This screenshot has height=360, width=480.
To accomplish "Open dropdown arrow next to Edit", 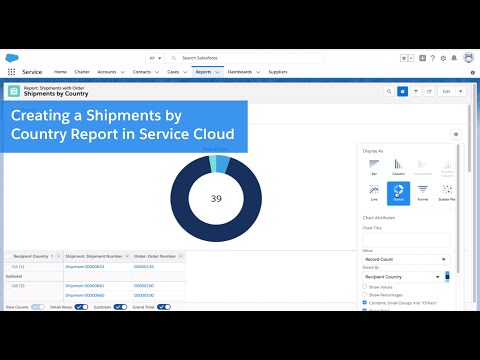I will pyautogui.click(x=461, y=91).
